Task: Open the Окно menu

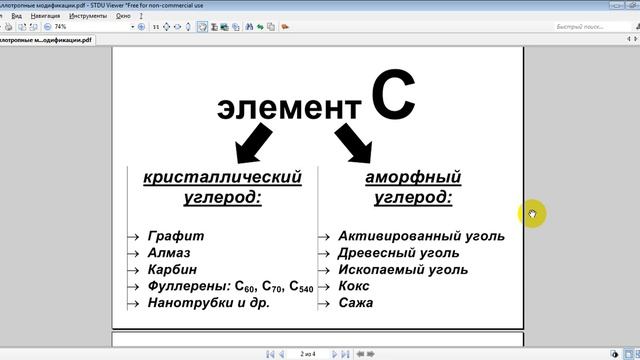Action: pyautogui.click(x=123, y=16)
